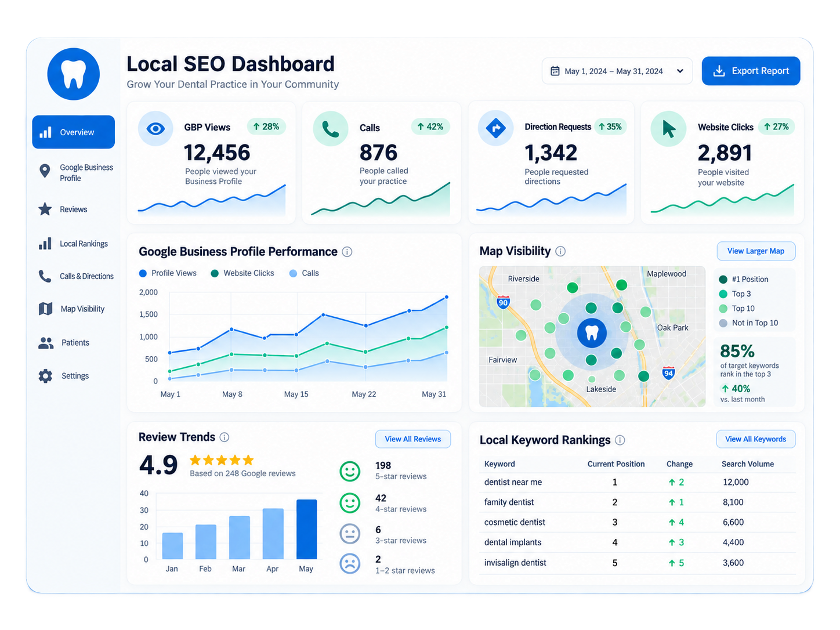Click the GBP Views eye icon
Screen dimensions: 840x630
155,128
